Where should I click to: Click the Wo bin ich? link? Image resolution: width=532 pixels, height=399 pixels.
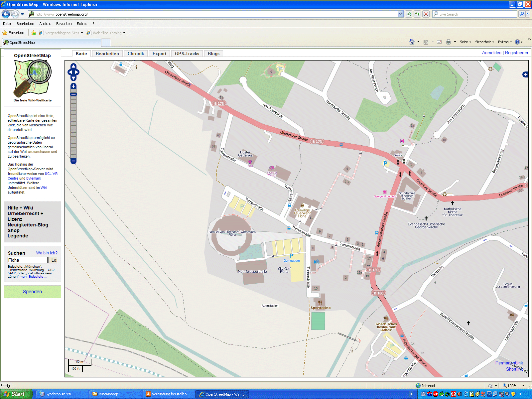[x=47, y=253]
